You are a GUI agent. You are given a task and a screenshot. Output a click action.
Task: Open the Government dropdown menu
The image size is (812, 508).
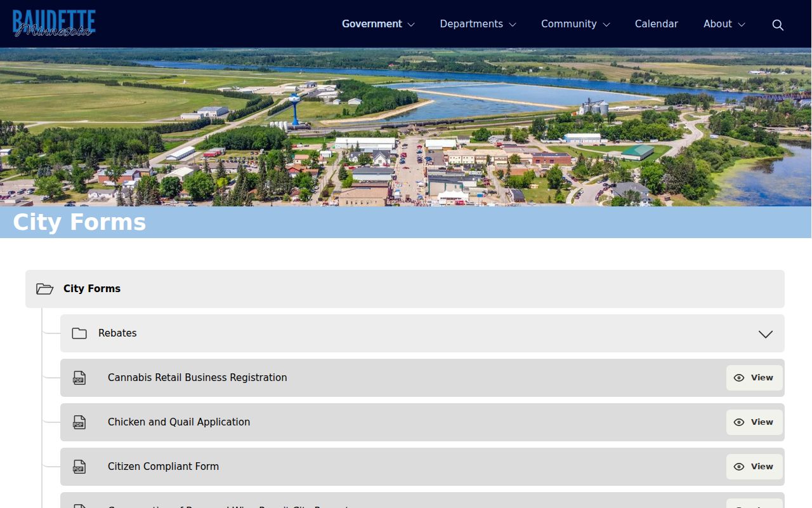click(x=378, y=24)
